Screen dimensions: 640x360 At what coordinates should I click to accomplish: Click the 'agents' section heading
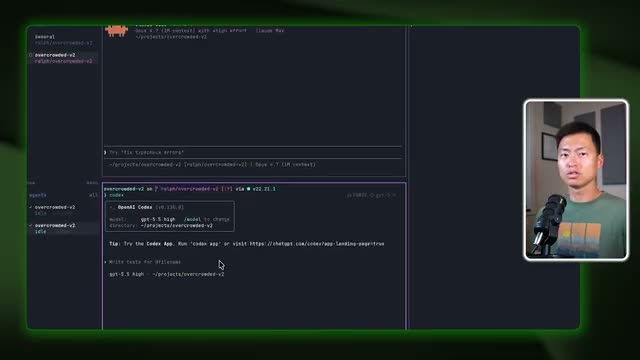(38, 195)
